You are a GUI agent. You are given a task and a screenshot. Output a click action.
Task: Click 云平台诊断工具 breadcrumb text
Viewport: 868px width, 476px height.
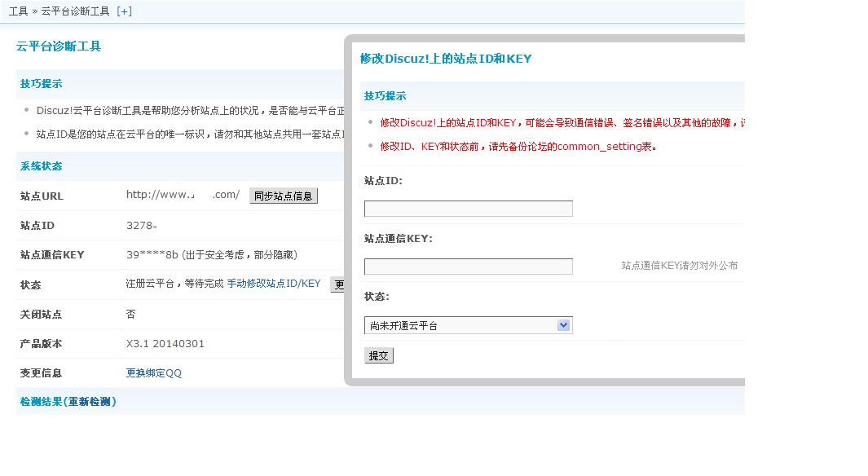pos(75,11)
